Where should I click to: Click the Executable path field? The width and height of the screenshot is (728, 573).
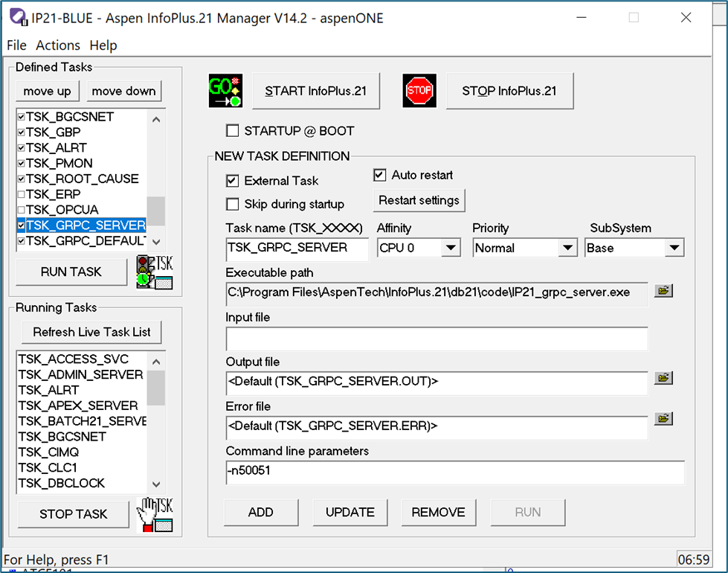click(437, 293)
